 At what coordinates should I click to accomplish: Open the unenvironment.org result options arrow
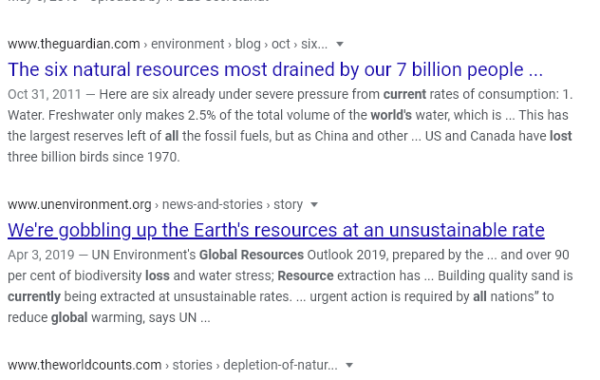[x=314, y=205]
